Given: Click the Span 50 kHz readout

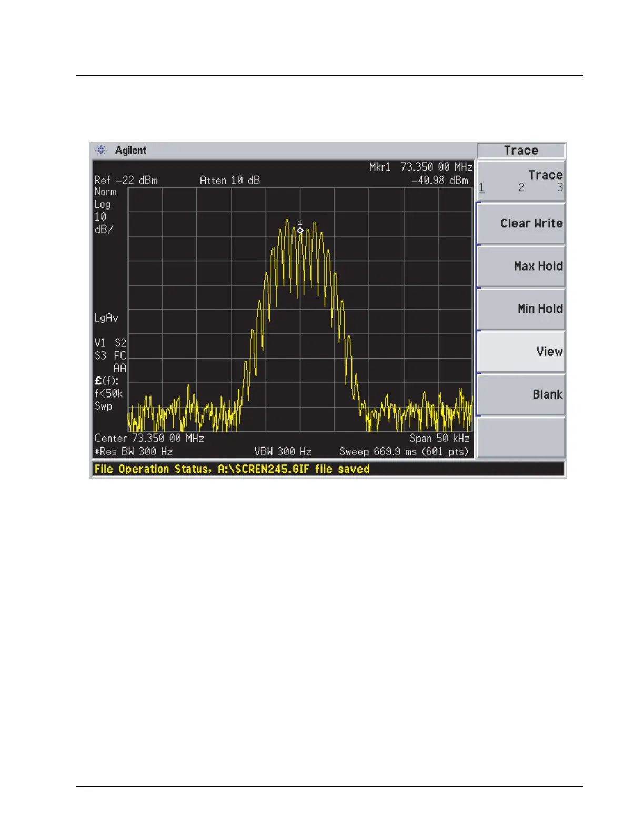Looking at the screenshot, I should (439, 439).
